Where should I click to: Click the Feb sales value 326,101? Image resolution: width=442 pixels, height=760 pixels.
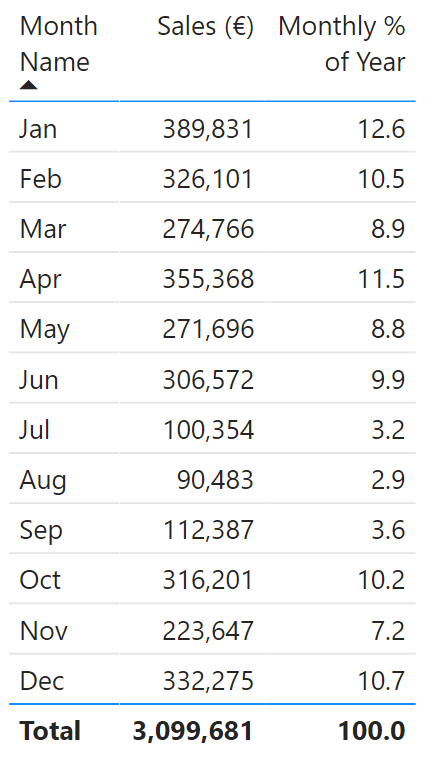[208, 179]
